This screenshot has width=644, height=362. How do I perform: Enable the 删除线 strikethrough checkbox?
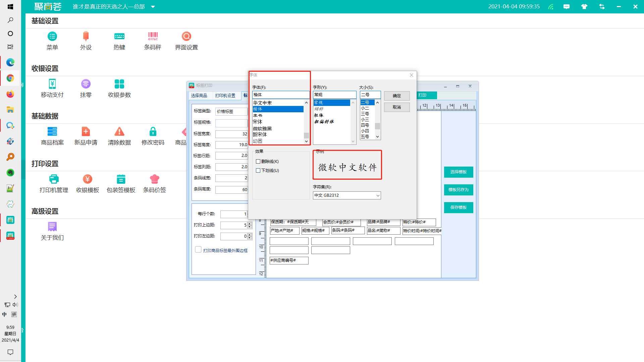pyautogui.click(x=258, y=162)
